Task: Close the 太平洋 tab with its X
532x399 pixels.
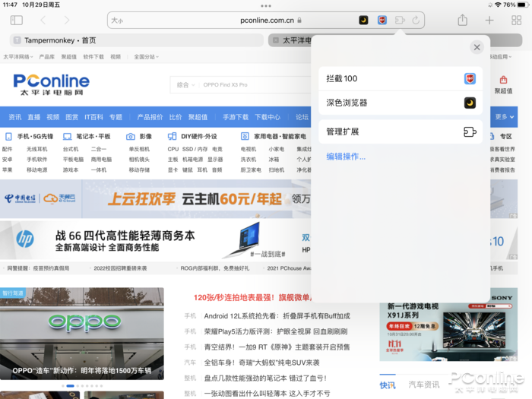Action: tap(276, 40)
